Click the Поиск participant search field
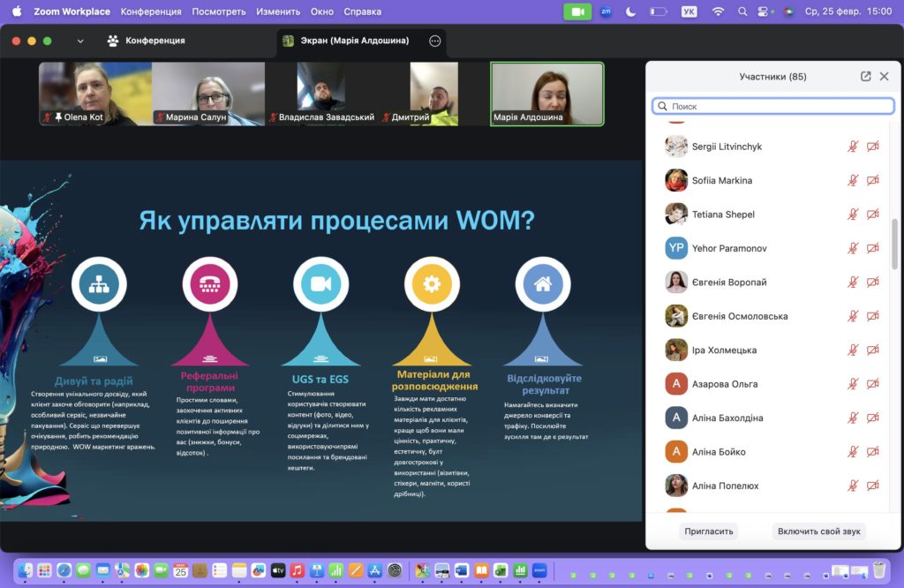This screenshot has height=588, width=904. pyautogui.click(x=773, y=106)
